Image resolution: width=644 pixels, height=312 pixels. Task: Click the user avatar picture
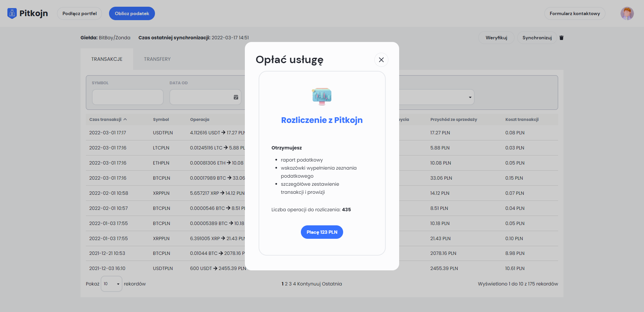[627, 13]
